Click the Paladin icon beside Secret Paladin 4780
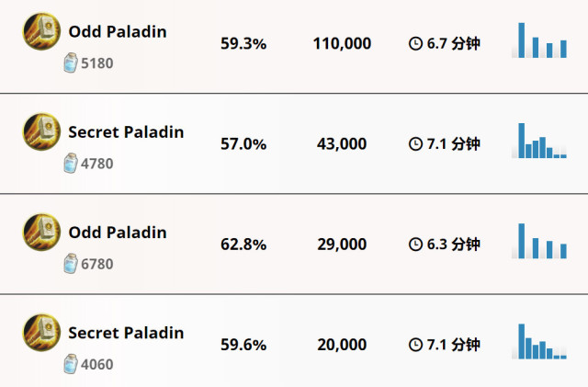This screenshot has height=387, width=588. click(41, 131)
